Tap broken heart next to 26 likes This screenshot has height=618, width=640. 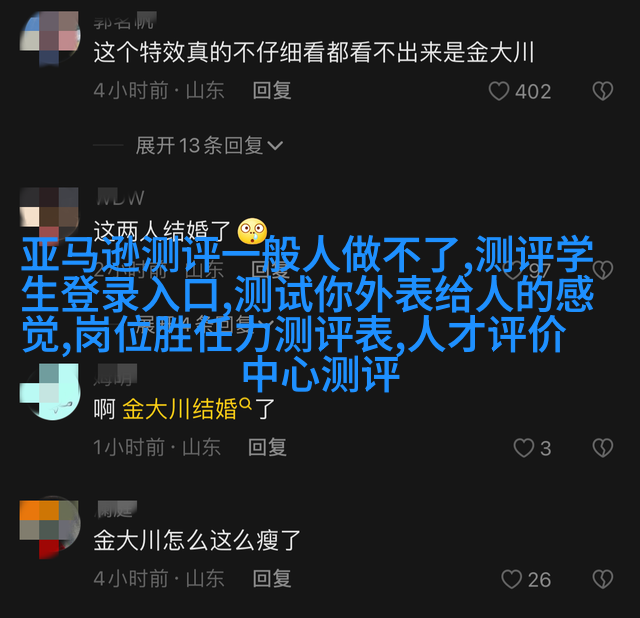point(603,579)
